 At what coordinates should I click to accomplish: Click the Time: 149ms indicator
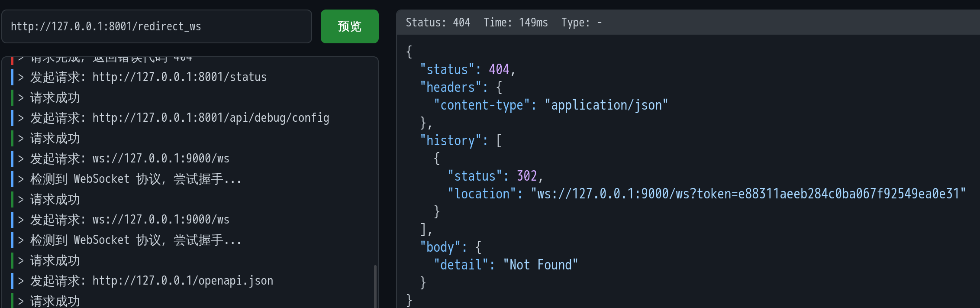[x=516, y=23]
